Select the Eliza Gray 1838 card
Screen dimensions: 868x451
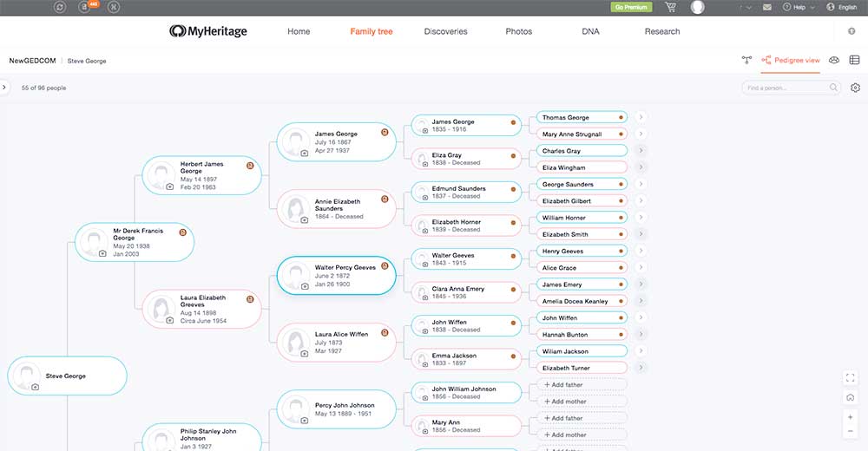[466, 159]
